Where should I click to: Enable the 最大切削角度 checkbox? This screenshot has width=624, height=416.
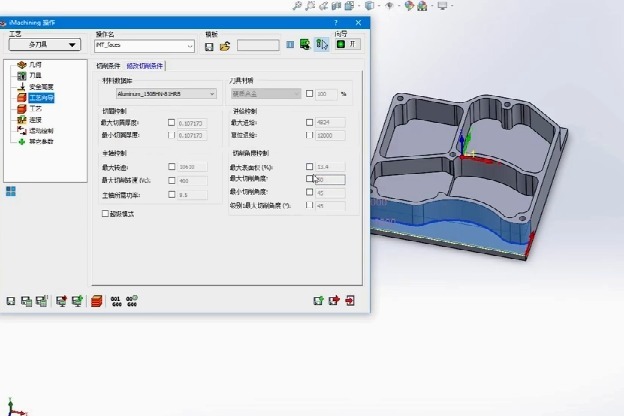tap(310, 178)
